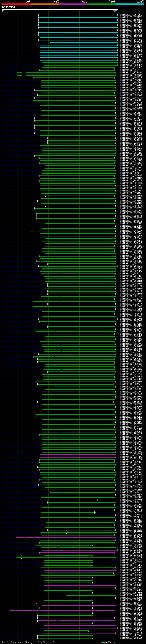Select the UniRef100_B5IMT0 label

131,588
